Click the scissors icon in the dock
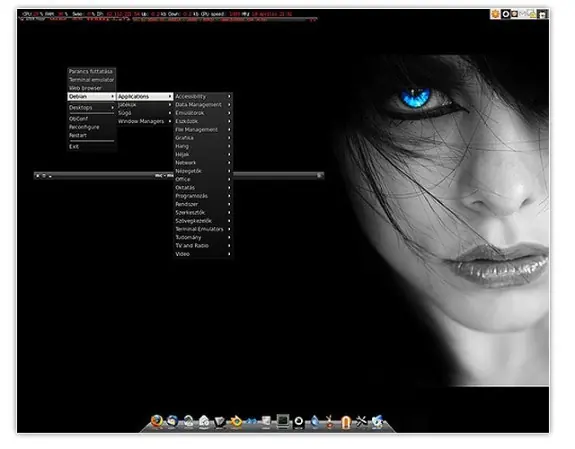 point(330,421)
